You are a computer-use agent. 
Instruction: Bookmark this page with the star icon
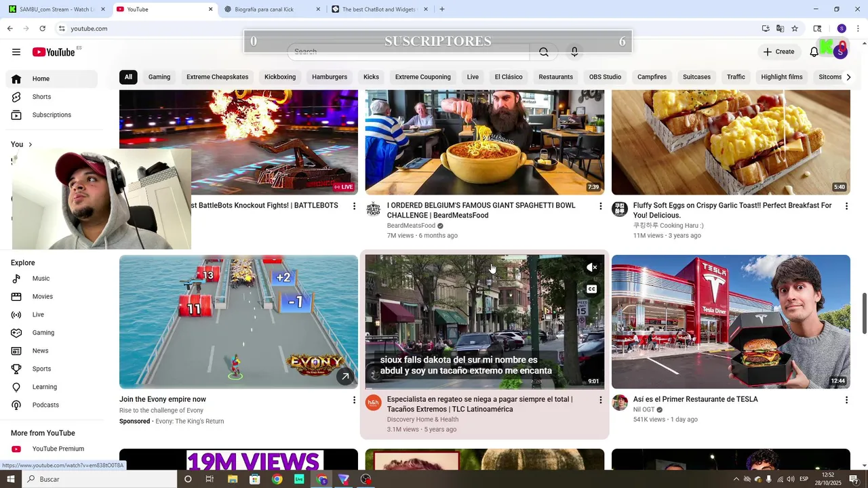tap(795, 28)
